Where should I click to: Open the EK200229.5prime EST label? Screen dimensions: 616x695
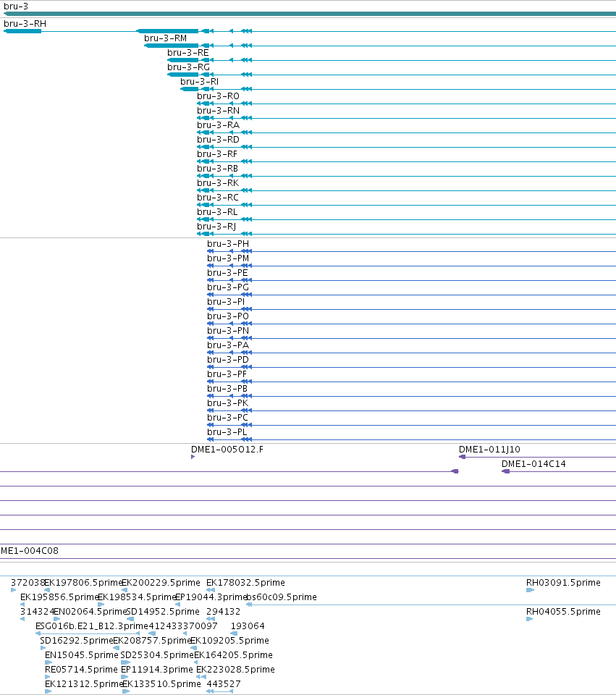click(161, 583)
